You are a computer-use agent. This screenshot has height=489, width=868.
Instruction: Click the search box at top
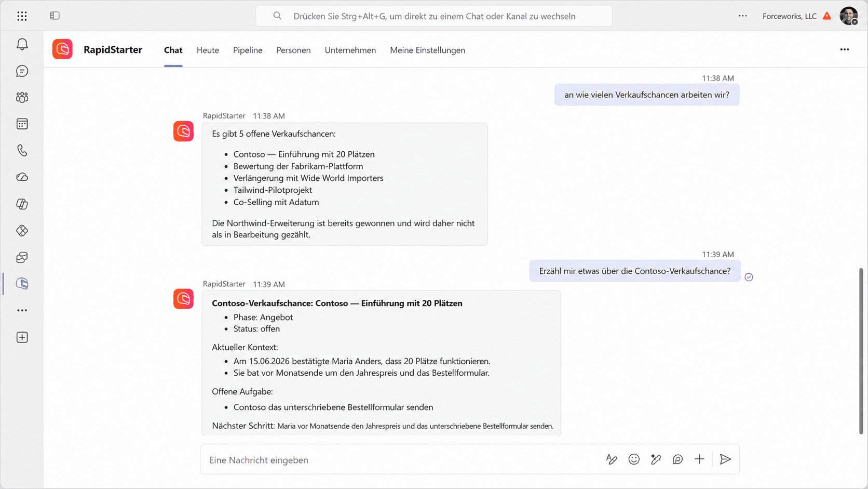(434, 16)
